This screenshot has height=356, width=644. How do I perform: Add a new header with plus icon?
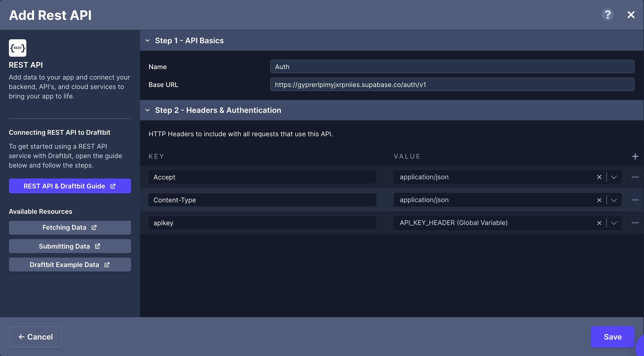coord(635,156)
